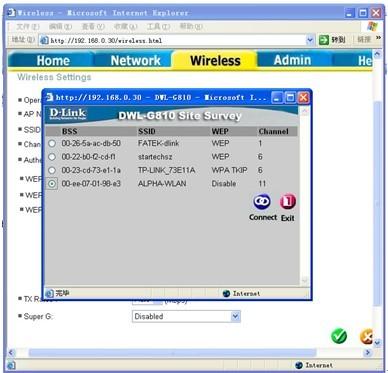This screenshot has width=388, height=373.
Task: Switch to the Network tab
Action: tap(135, 60)
